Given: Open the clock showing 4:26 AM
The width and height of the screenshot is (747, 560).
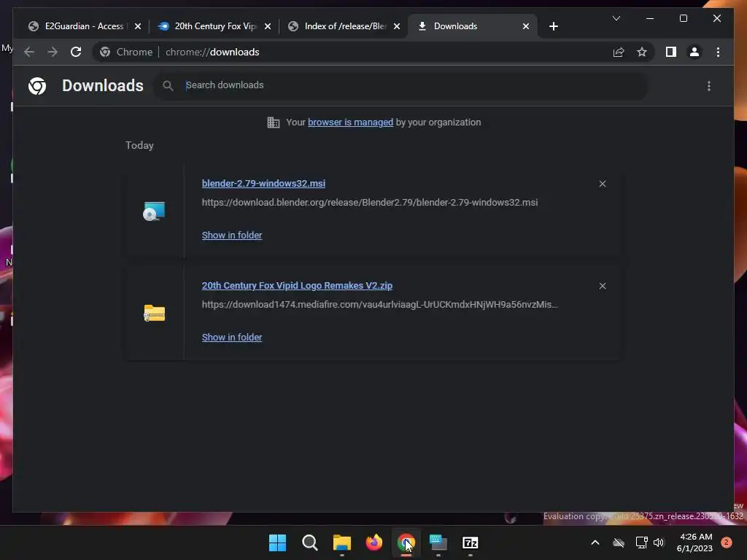Looking at the screenshot, I should (694, 542).
